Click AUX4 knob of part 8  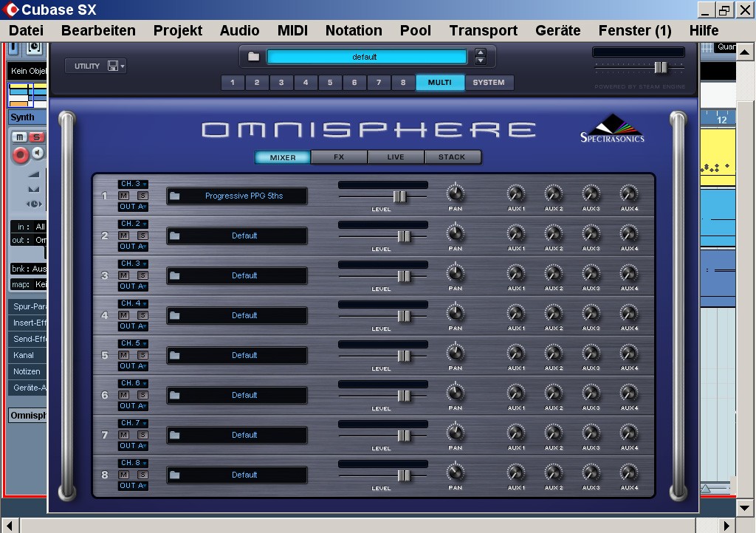(629, 472)
